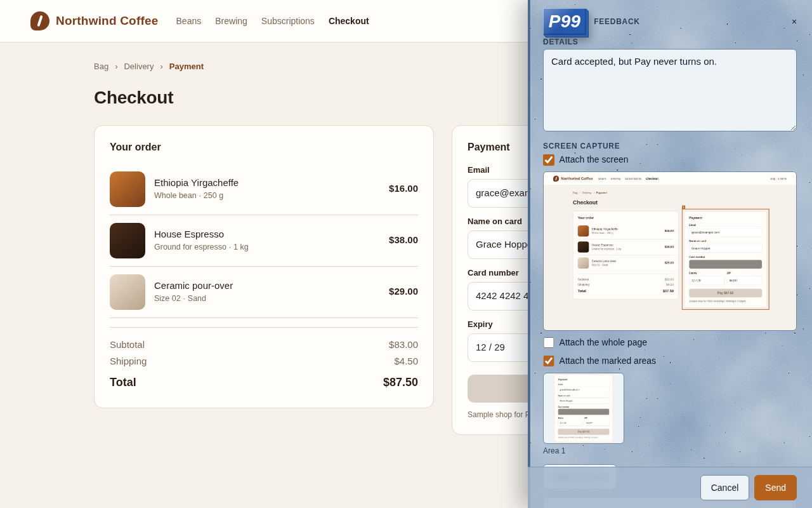Viewport: 812px width, 508px height.
Task: Click the Subtotal value $83.00
Action: point(403,345)
